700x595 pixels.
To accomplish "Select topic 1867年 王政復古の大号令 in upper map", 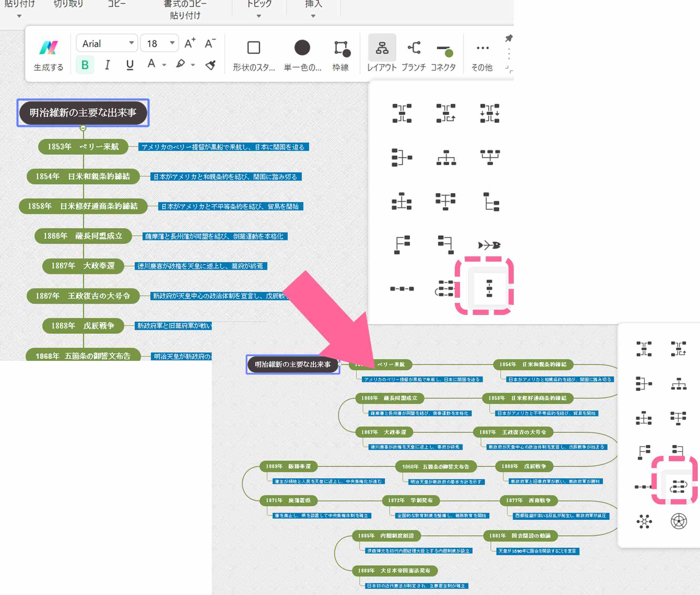I will [x=83, y=296].
